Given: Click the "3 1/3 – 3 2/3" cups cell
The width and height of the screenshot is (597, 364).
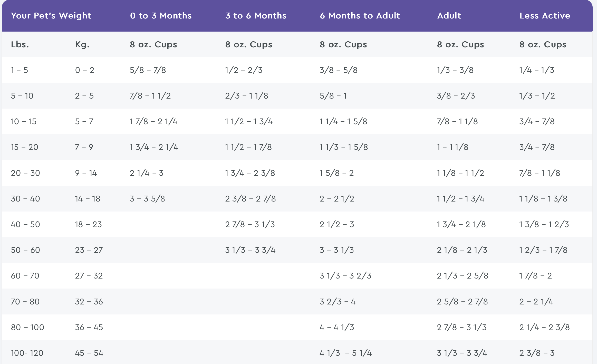Looking at the screenshot, I should point(345,276).
